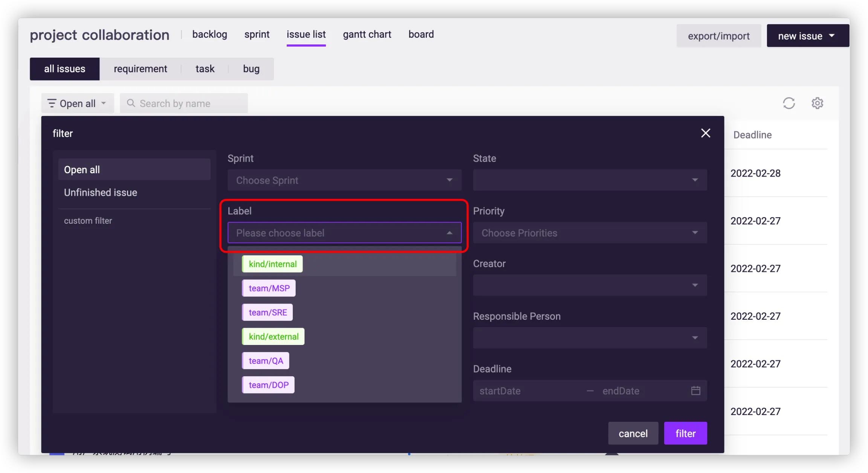Open the settings gear icon
The width and height of the screenshot is (868, 473).
817,103
